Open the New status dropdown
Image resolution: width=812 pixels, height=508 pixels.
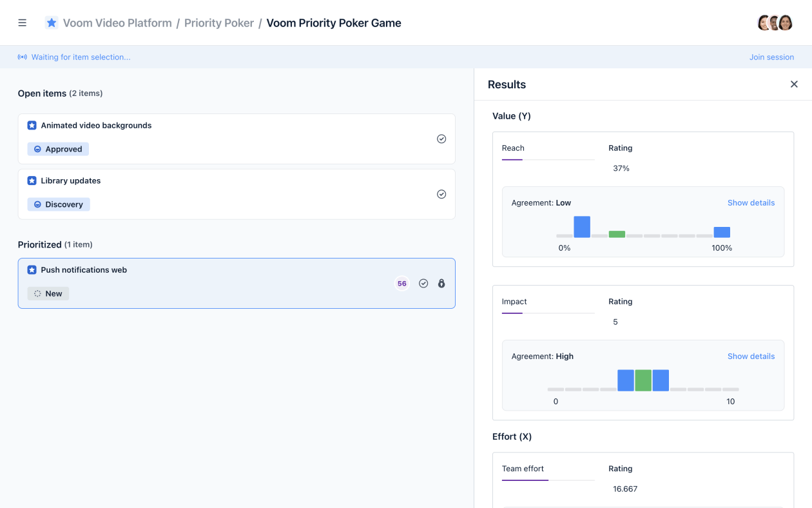pyautogui.click(x=48, y=293)
